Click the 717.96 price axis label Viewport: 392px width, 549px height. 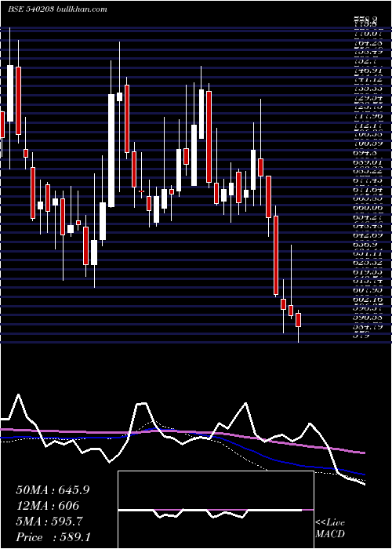368,116
